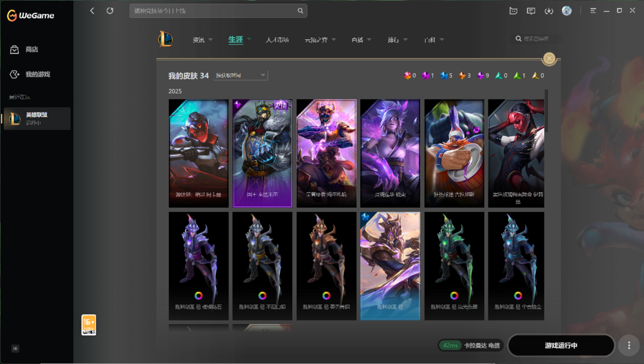Image resolution: width=644 pixels, height=364 pixels.
Task: Expand the 资讯 dropdown arrow
Action: (x=210, y=40)
